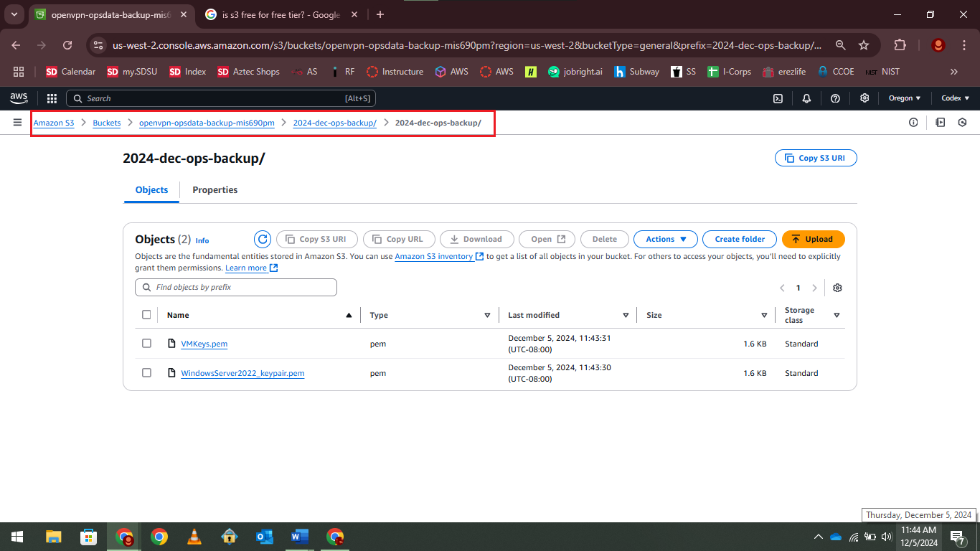The image size is (980, 551).
Task: Bookmark this page with the star
Action: (x=864, y=45)
